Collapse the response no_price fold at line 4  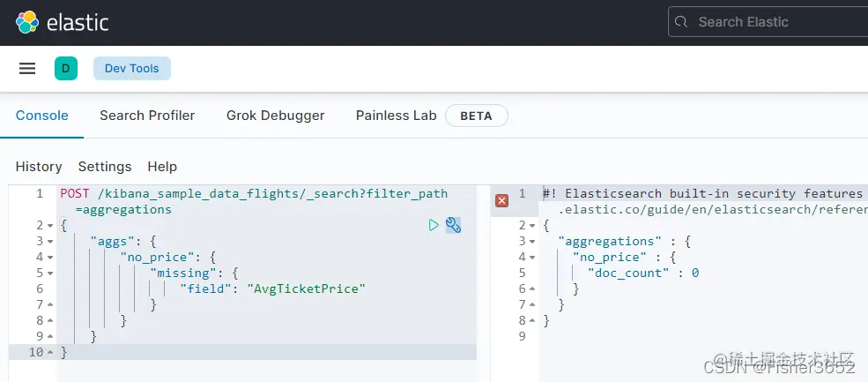pos(532,258)
